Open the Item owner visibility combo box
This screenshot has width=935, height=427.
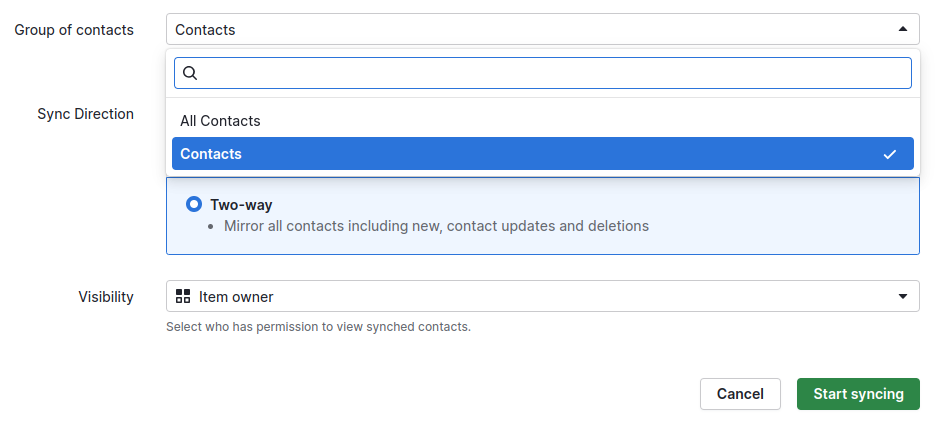click(542, 296)
